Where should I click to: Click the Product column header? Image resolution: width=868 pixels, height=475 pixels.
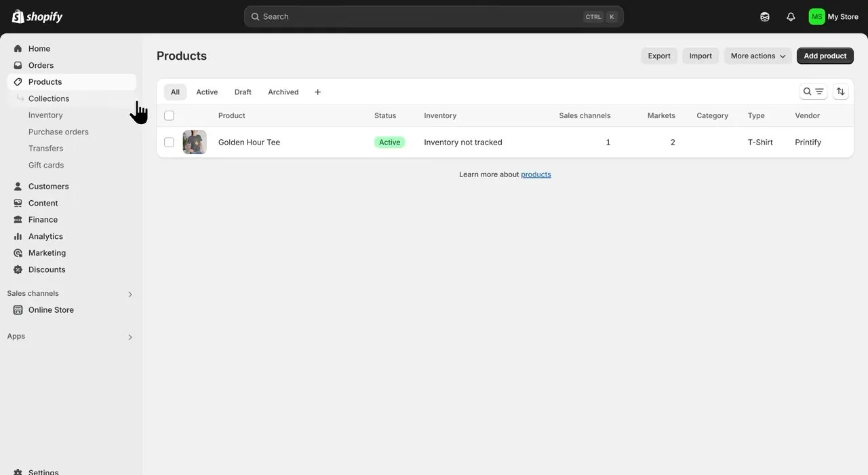click(232, 115)
